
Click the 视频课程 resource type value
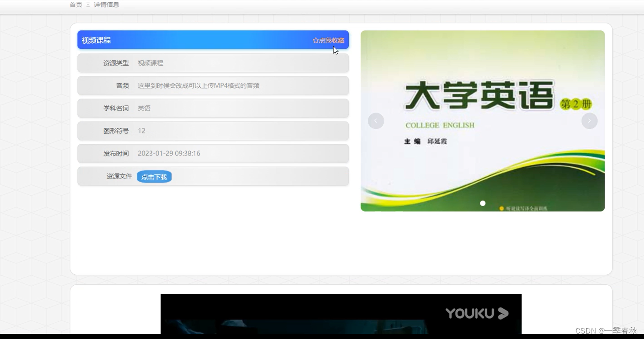tap(150, 63)
